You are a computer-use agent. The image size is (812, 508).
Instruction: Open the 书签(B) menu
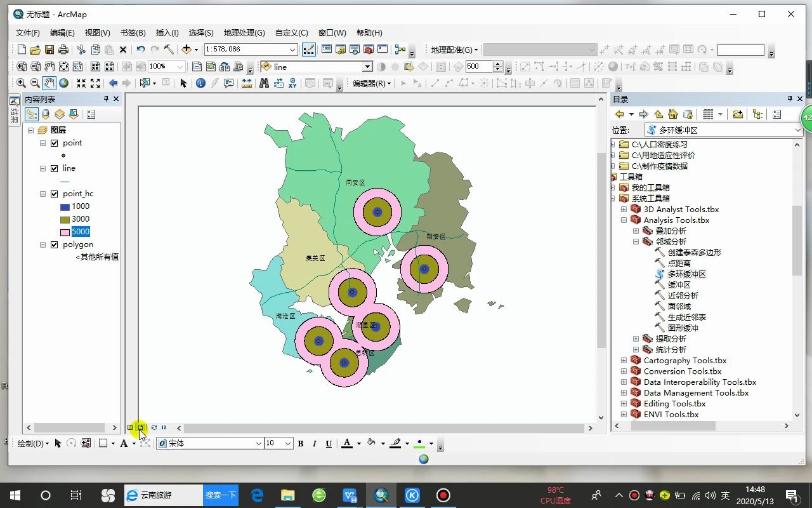coord(133,33)
